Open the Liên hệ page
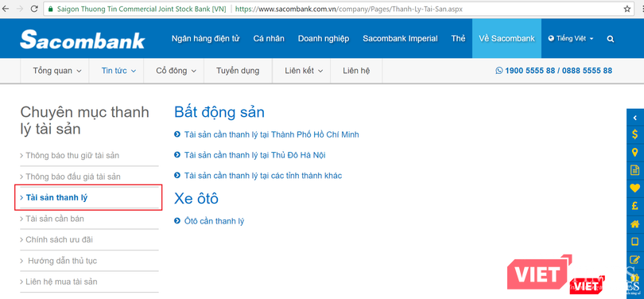644x299 pixels. click(x=356, y=71)
